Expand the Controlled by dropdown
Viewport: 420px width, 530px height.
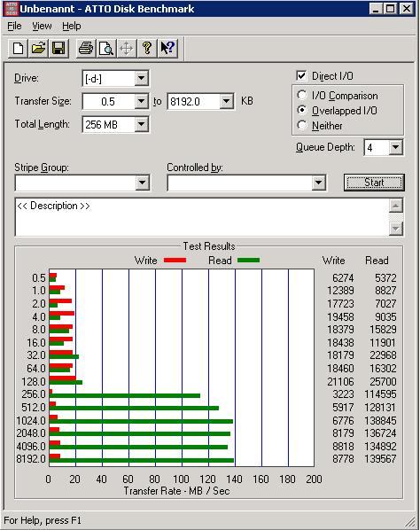pyautogui.click(x=318, y=183)
